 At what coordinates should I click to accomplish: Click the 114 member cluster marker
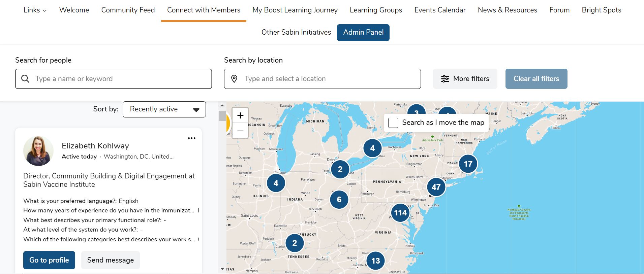pyautogui.click(x=400, y=213)
